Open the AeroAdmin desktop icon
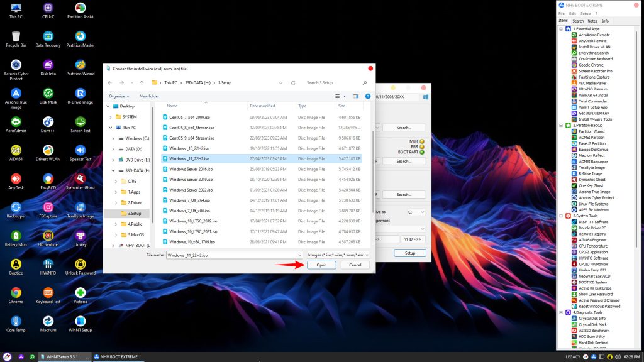This screenshot has width=644, height=362. pyautogui.click(x=16, y=124)
